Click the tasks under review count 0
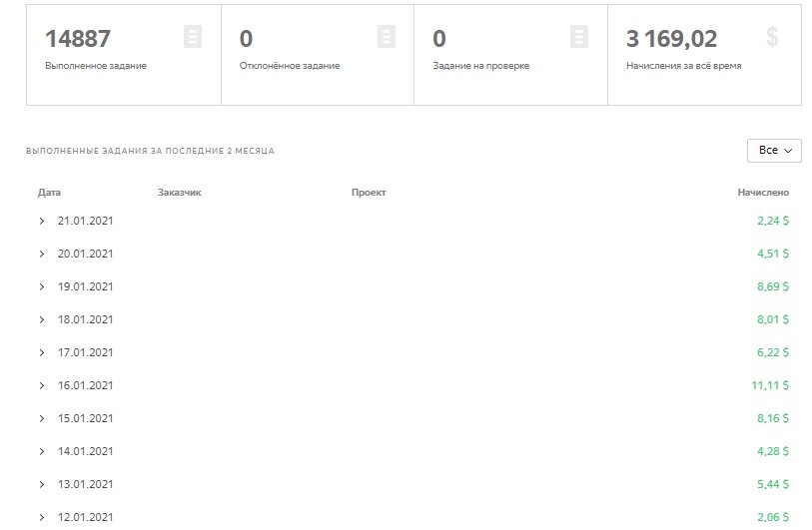This screenshot has height=530, width=812. [x=439, y=39]
